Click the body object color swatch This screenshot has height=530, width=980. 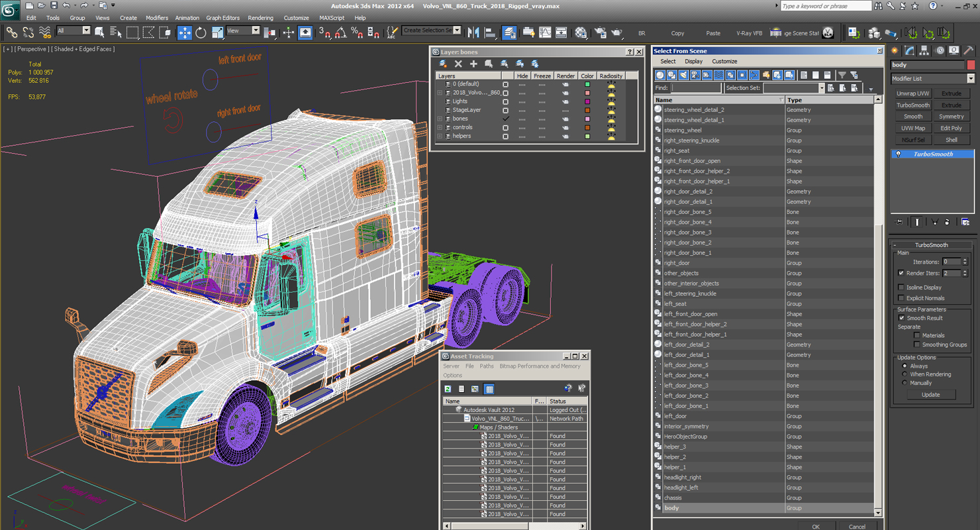[971, 65]
